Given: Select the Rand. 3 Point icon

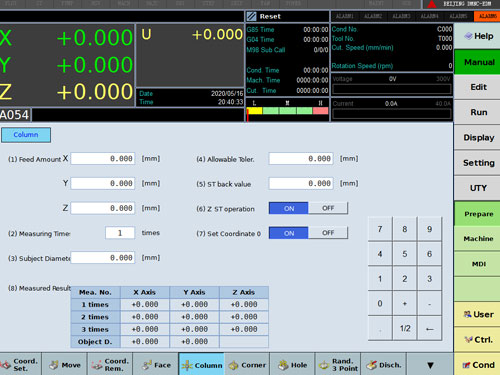Looking at the screenshot, I should [x=338, y=364].
